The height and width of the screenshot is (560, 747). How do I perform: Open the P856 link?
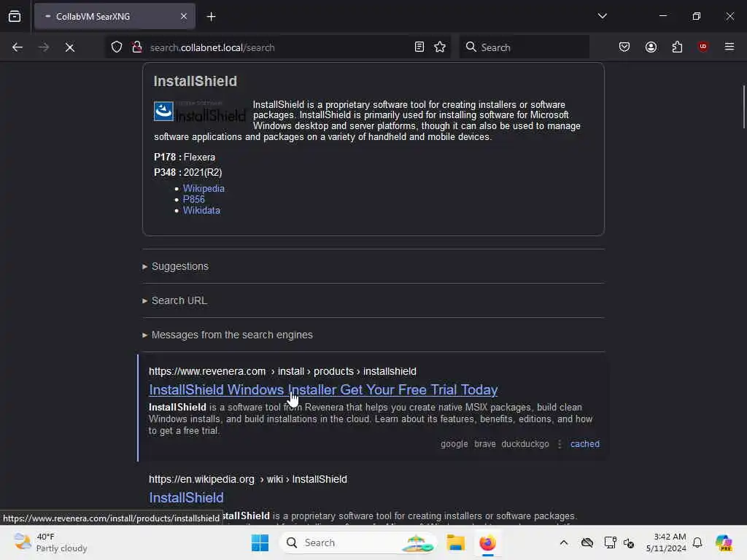click(193, 200)
